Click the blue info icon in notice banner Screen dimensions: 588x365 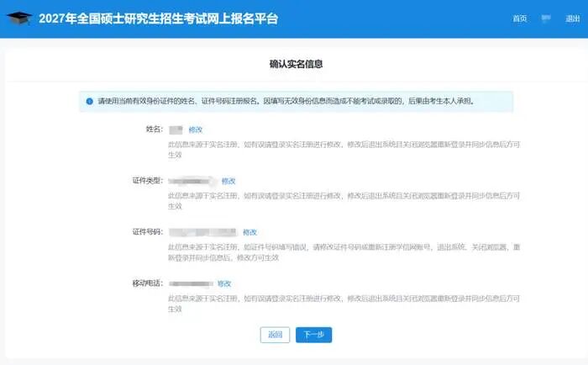tap(90, 102)
